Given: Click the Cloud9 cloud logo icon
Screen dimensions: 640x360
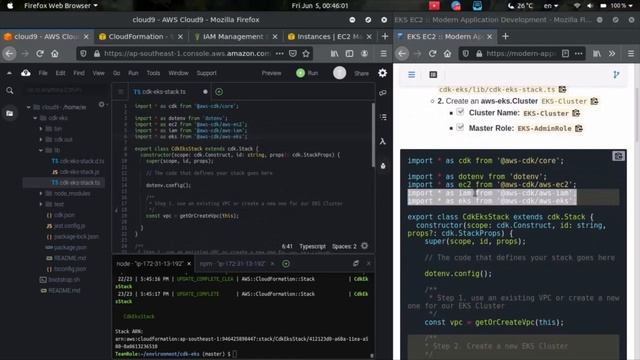Looking at the screenshot, I should pyautogui.click(x=26, y=73).
